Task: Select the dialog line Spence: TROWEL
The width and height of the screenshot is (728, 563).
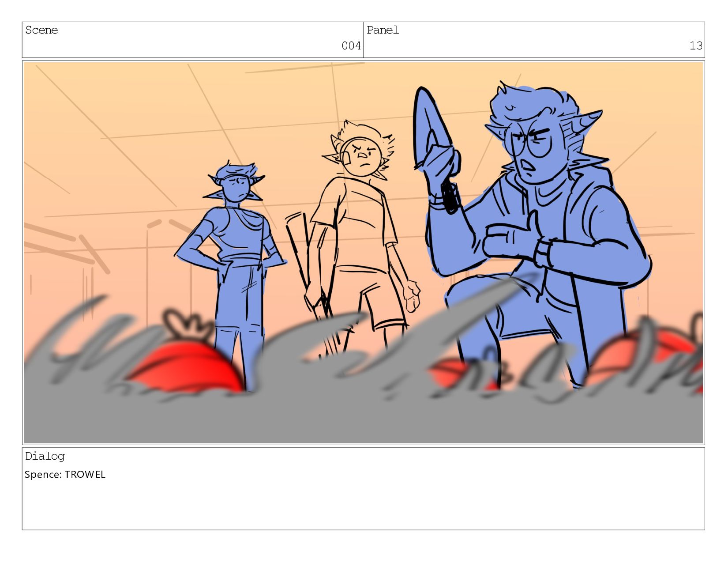Action: (65, 475)
